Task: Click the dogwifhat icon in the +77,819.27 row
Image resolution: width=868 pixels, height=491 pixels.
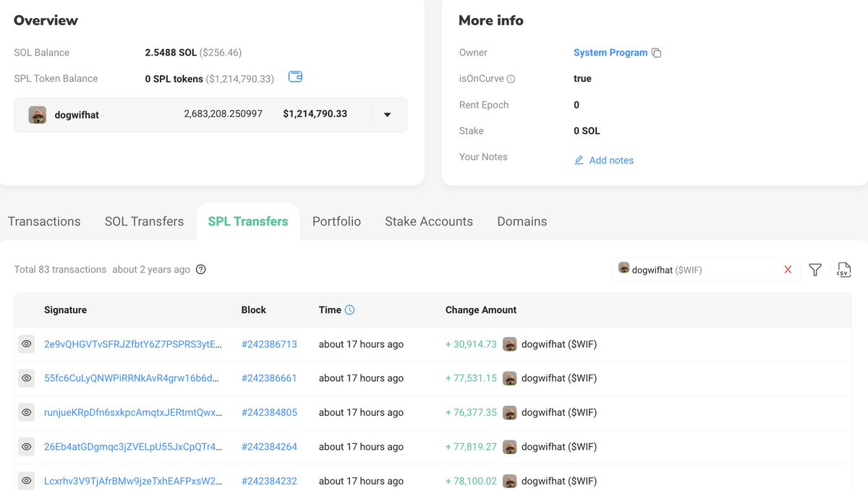Action: [510, 447]
